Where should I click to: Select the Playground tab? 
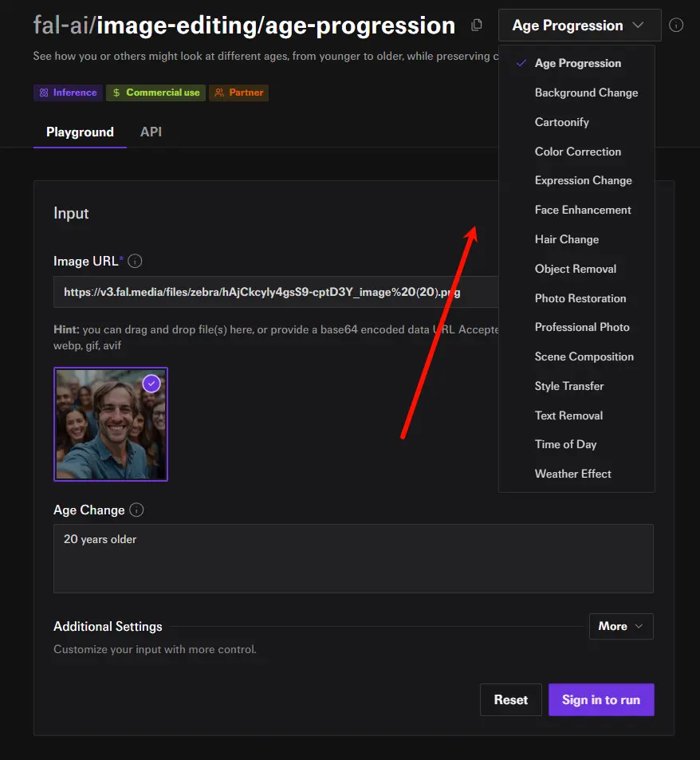pos(80,132)
